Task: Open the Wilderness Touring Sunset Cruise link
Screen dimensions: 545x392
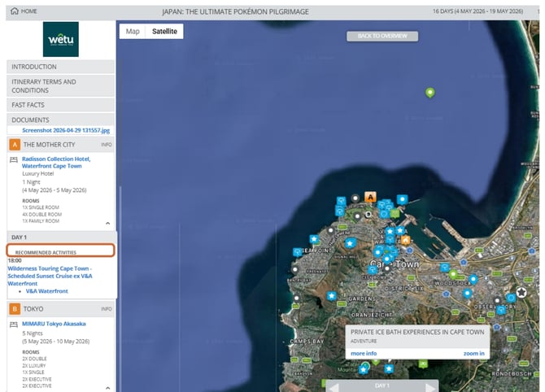Action: [50, 276]
